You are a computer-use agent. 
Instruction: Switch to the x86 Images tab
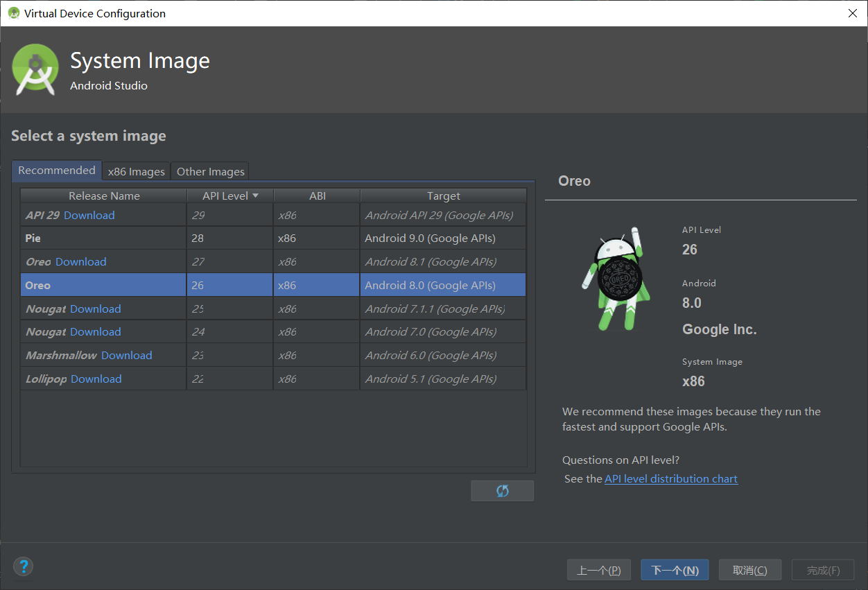tap(137, 171)
